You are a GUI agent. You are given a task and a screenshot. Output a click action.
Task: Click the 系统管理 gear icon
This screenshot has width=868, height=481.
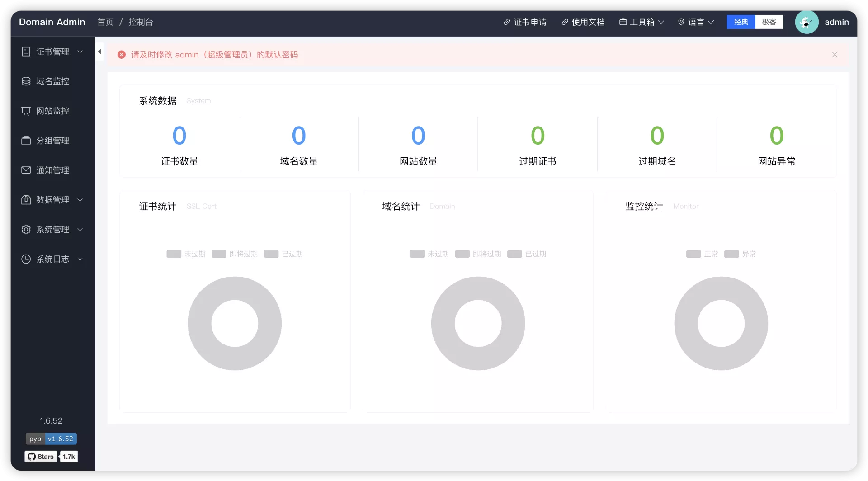pyautogui.click(x=26, y=230)
